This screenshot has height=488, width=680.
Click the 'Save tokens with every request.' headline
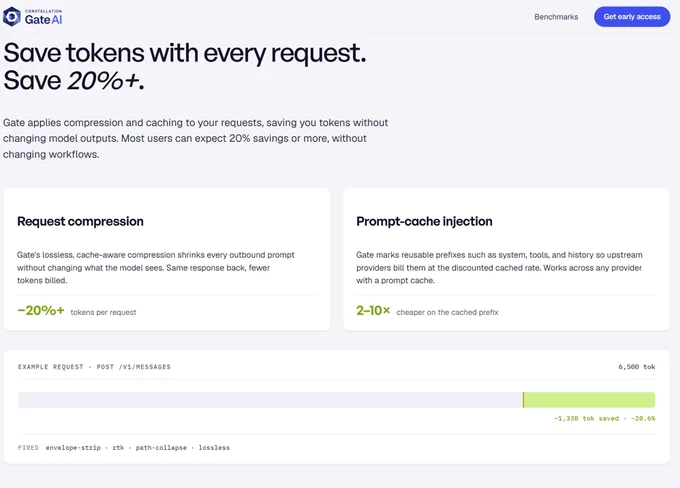[x=185, y=53]
